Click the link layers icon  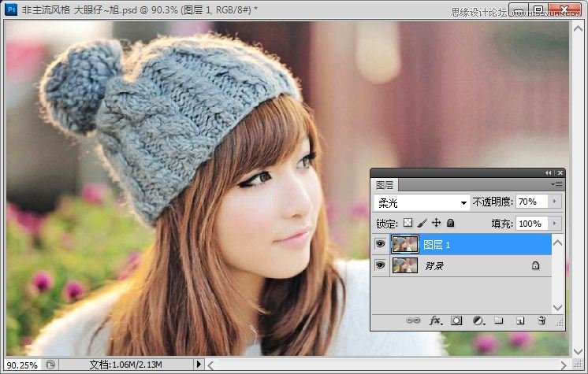pos(412,321)
